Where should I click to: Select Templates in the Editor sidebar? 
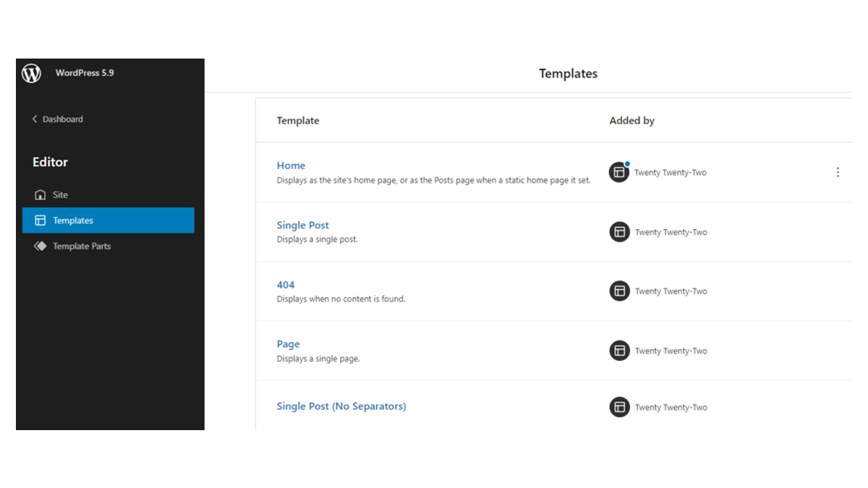tap(109, 221)
